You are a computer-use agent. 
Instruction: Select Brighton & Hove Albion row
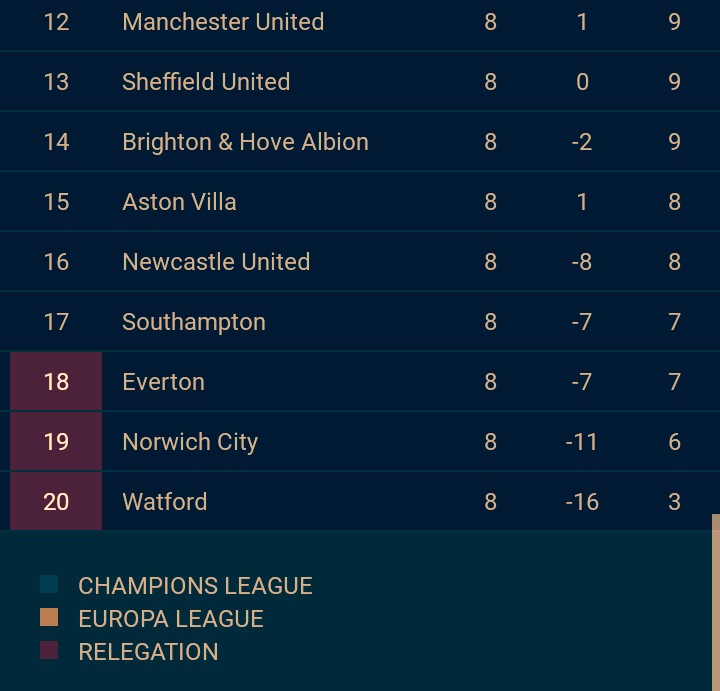[x=244, y=142]
